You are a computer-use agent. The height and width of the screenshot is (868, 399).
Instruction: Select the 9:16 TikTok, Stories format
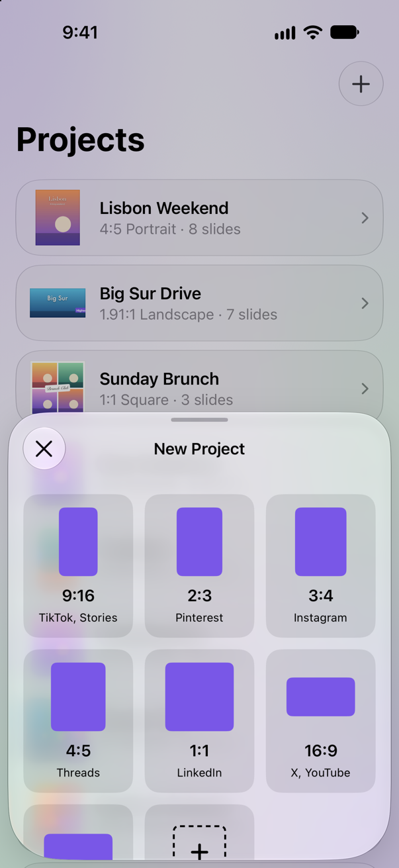pos(78,566)
